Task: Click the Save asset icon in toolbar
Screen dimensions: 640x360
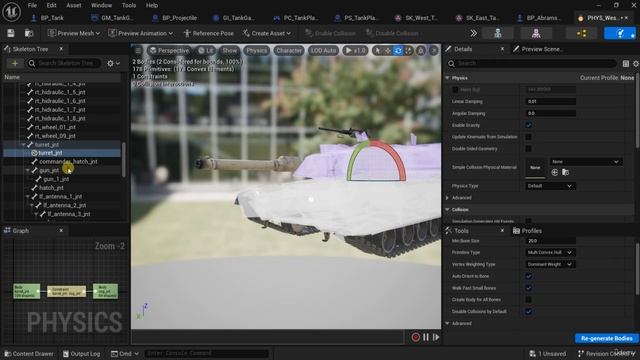Action: tap(11, 33)
